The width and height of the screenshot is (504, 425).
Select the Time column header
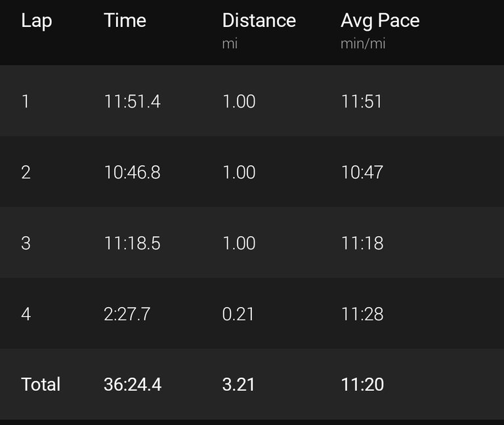pos(125,20)
